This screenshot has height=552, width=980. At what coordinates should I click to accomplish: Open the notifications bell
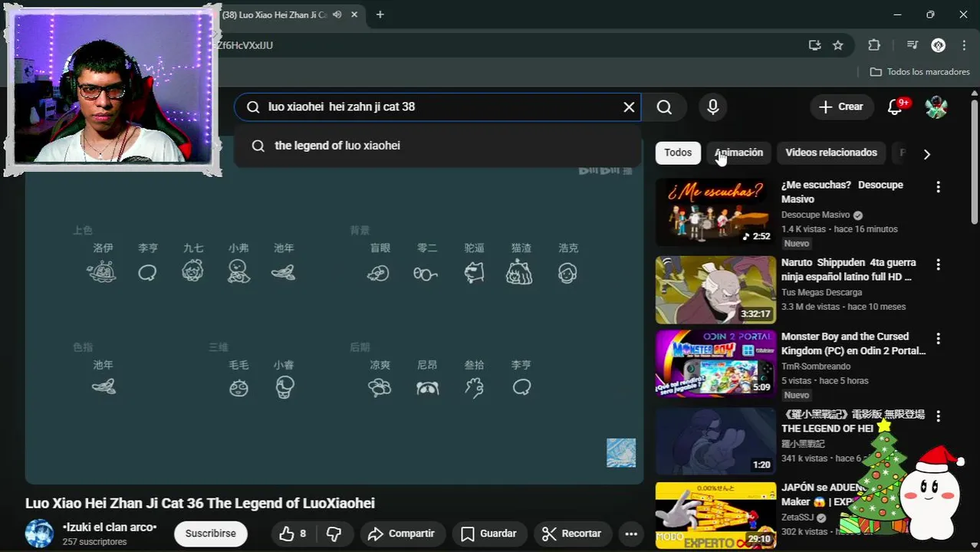(895, 107)
